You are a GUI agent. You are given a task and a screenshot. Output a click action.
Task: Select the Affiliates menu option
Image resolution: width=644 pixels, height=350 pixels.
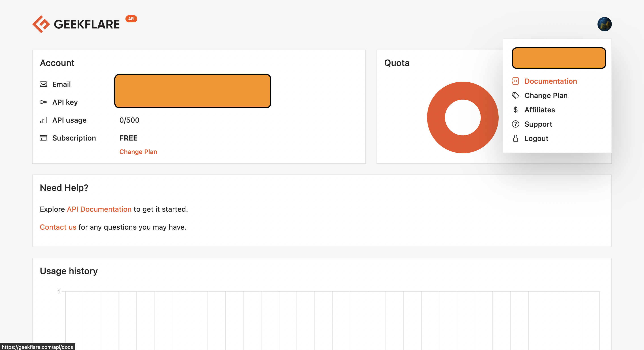(539, 110)
